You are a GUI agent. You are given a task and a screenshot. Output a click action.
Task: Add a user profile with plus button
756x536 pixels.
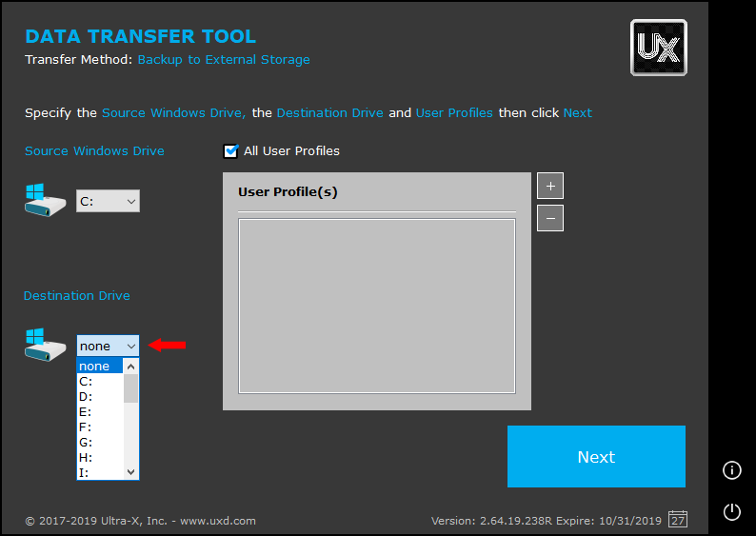click(x=550, y=186)
